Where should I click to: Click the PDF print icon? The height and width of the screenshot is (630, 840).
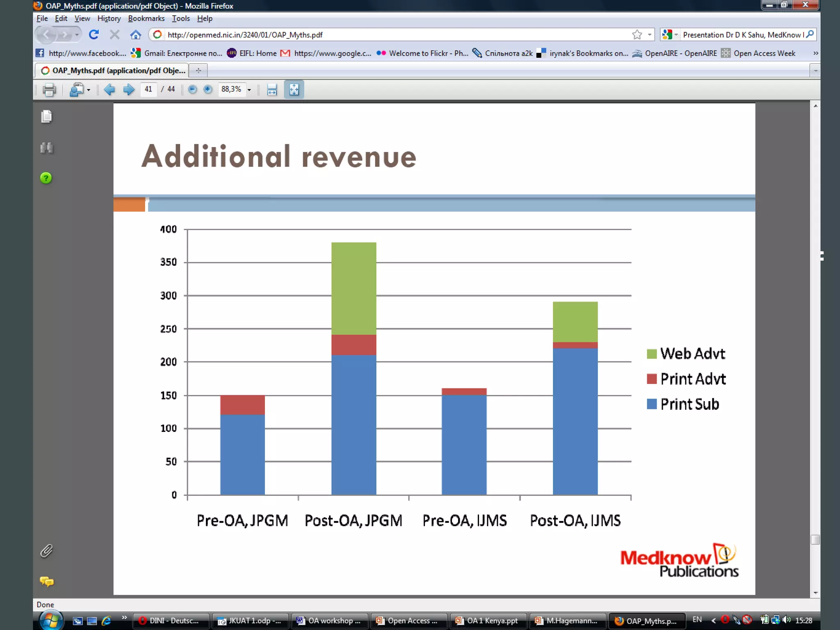49,89
